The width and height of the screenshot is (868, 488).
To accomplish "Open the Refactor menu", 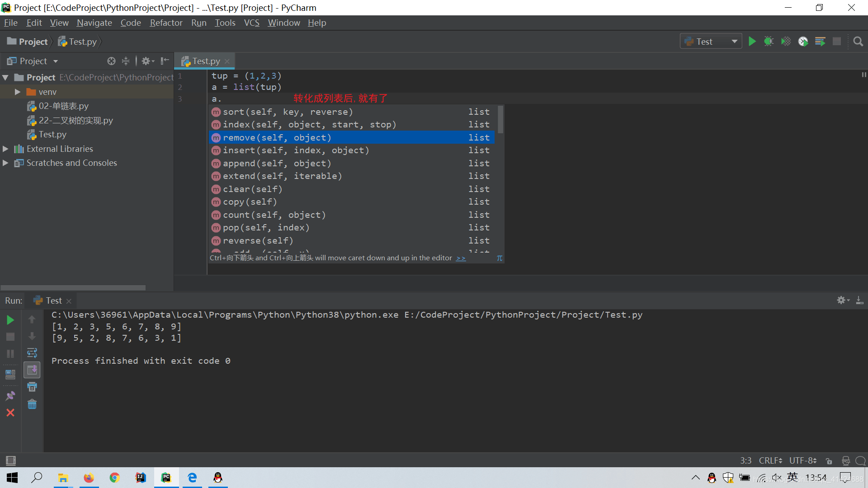I will coord(166,23).
